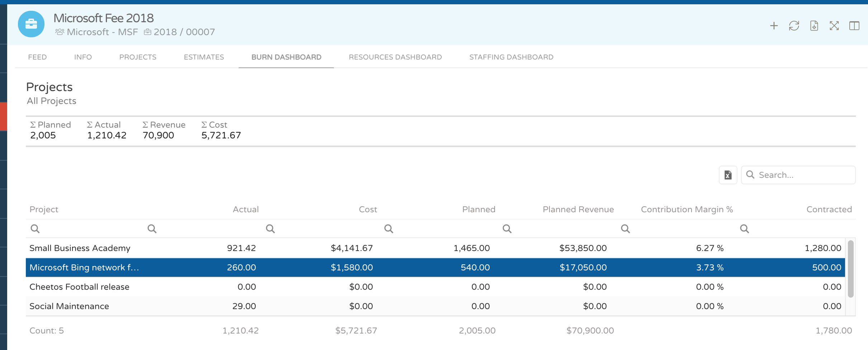Click the $53,850.00 planned revenue cell
This screenshot has width=868, height=350.
583,248
